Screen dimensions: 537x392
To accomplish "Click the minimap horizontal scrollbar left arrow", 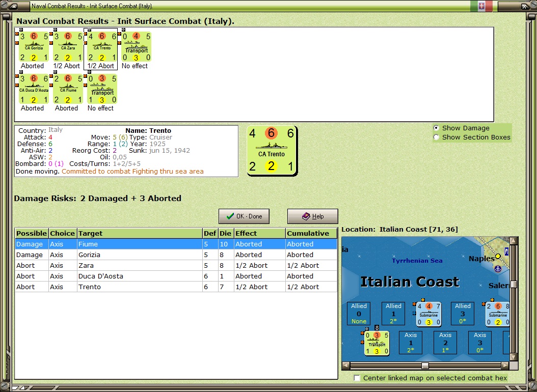I will point(346,366).
